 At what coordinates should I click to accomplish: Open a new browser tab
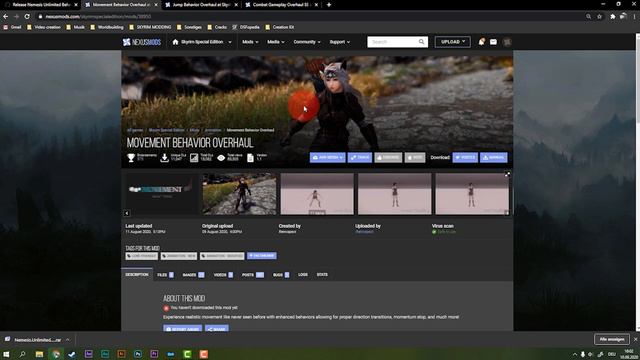point(329,5)
